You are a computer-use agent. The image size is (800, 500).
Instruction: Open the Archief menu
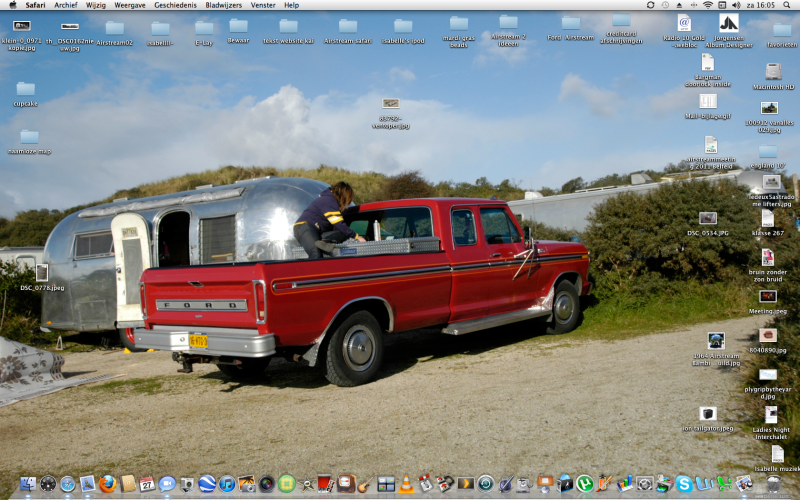click(66, 5)
